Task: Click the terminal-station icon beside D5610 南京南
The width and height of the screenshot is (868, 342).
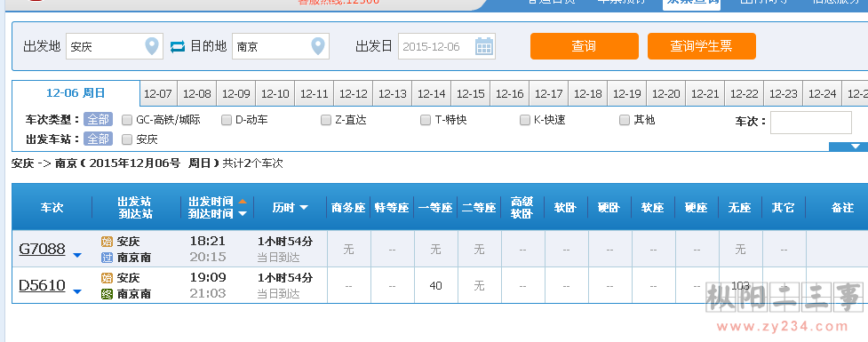Action: click(x=107, y=294)
